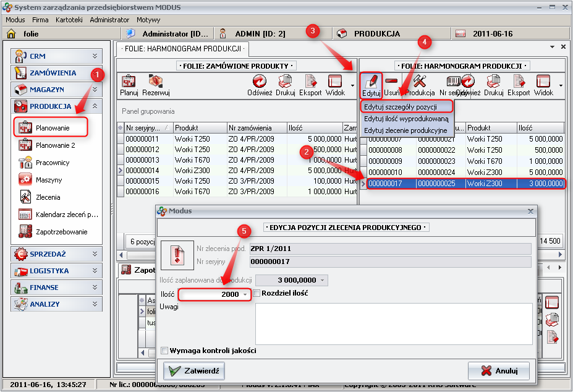Click the Usuń icon in Harmonogram toolbar
Screen dimensions: 573x392
coord(391,85)
